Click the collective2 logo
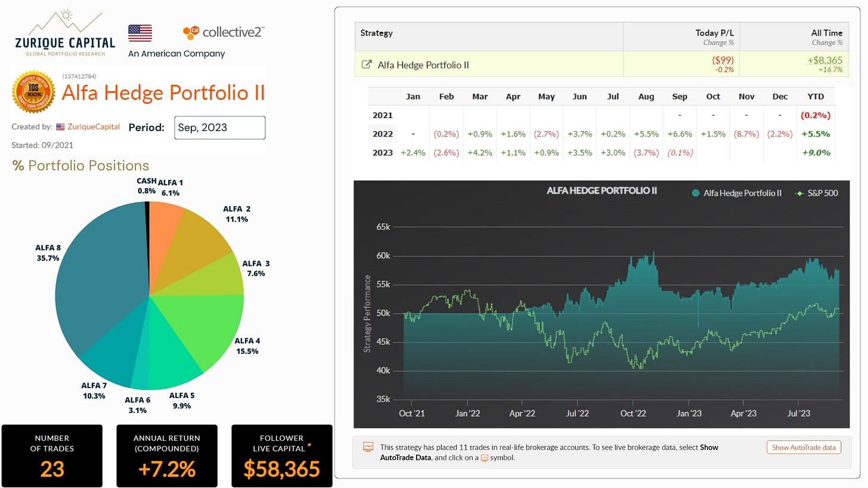Image resolution: width=868 pixels, height=488 pixels. tap(224, 32)
